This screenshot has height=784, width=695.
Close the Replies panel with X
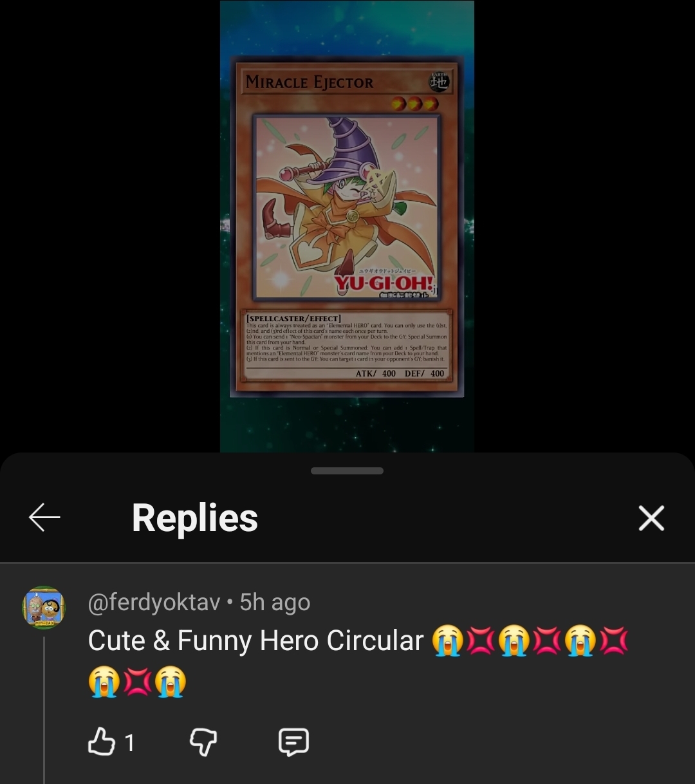(x=651, y=518)
